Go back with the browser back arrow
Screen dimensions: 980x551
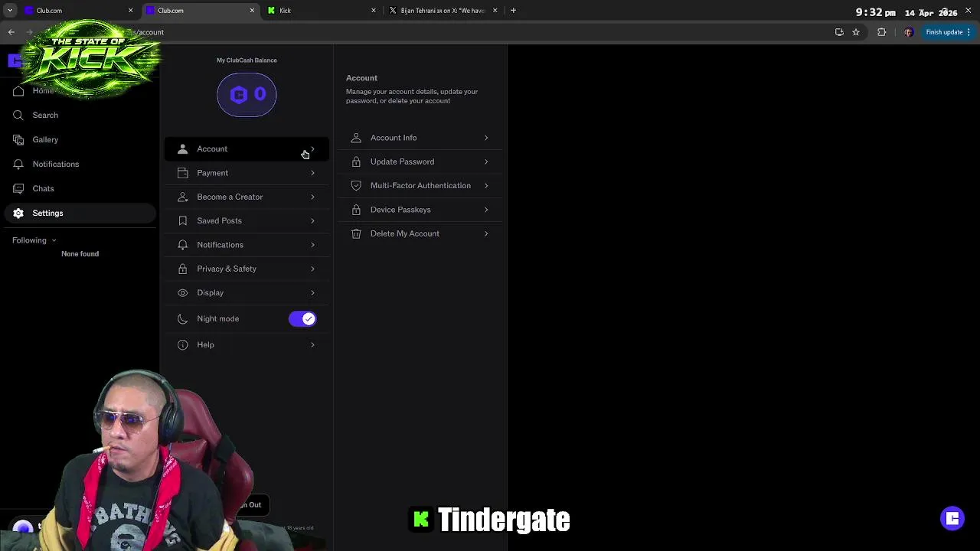point(11,32)
